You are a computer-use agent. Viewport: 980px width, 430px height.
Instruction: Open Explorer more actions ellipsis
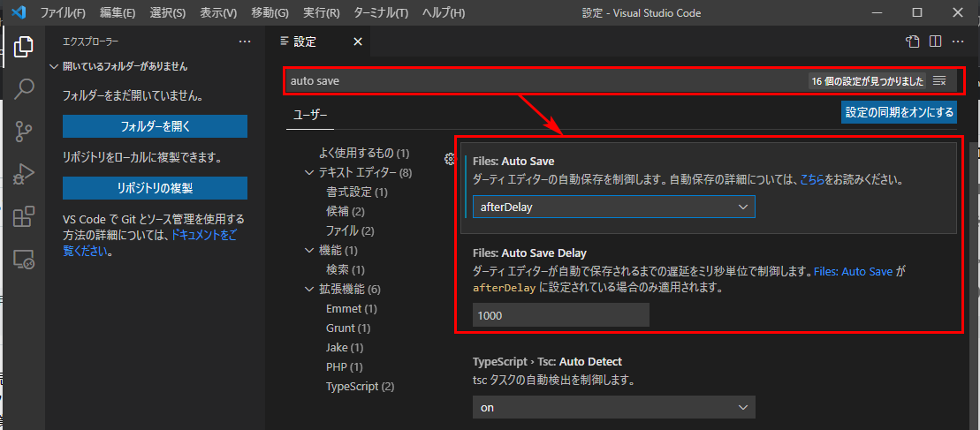tap(245, 41)
